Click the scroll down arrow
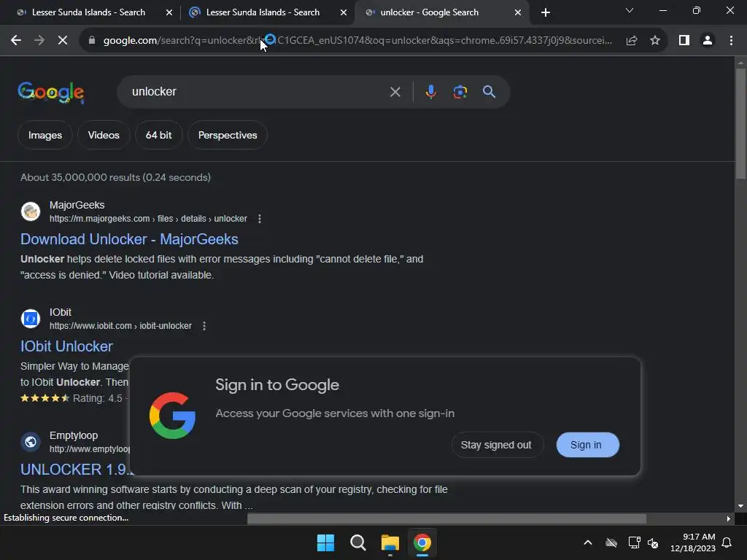 pyautogui.click(x=740, y=506)
